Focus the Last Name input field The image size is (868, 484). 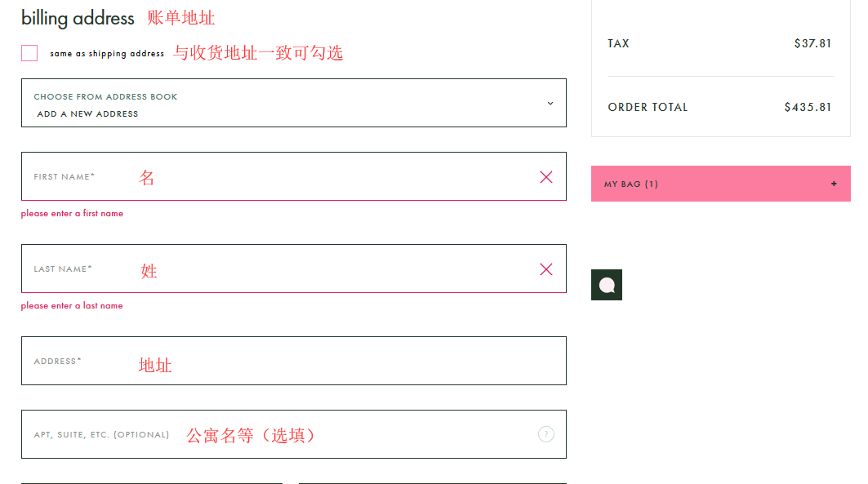(327, 269)
